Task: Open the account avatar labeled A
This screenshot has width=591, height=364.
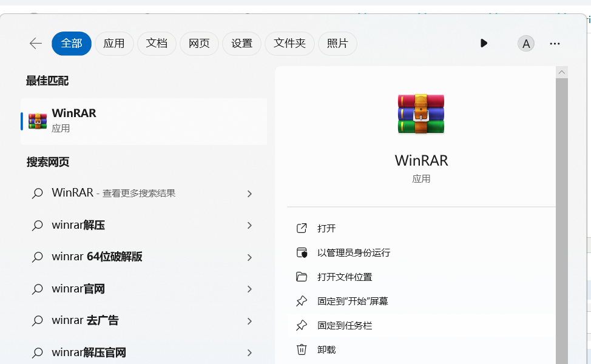Action: coord(526,44)
